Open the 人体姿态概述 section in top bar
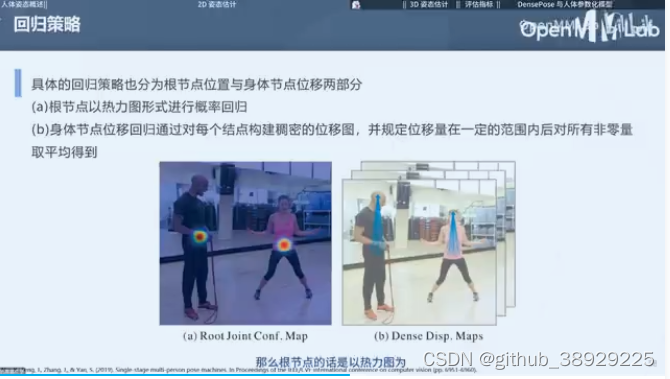Viewport: 670px width, 379px height. point(22,4)
